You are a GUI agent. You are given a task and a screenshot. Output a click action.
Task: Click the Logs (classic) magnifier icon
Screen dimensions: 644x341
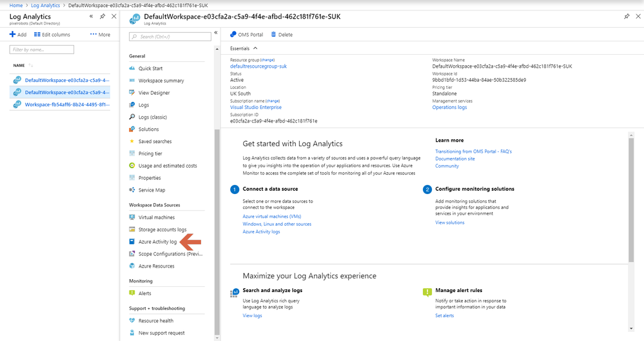(132, 117)
